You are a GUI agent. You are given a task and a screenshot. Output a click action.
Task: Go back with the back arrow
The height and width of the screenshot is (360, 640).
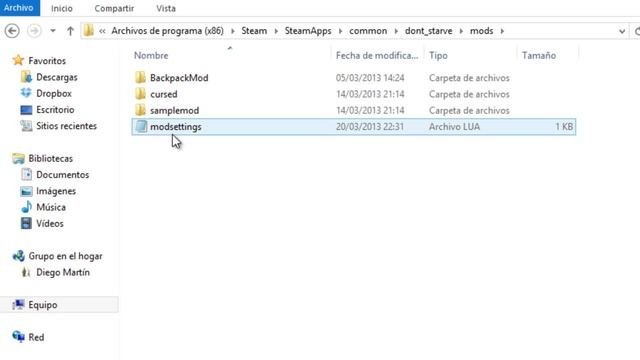tap(12, 31)
